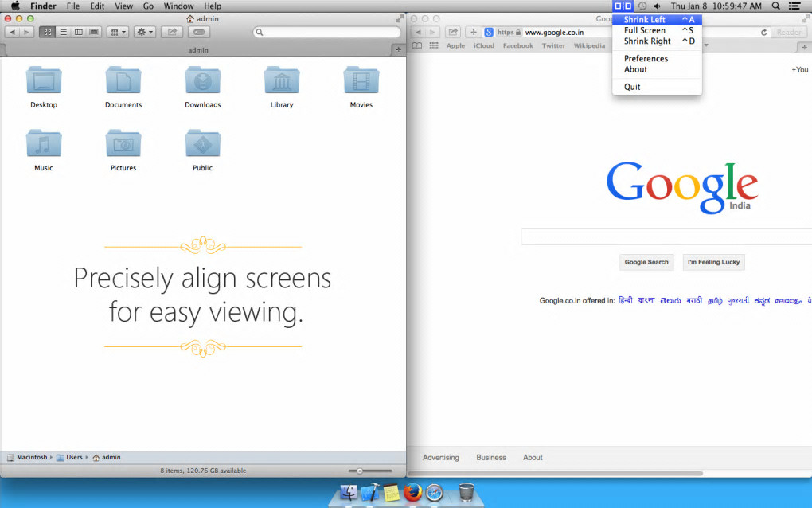This screenshot has height=508, width=812.
Task: Open Firefox from the Dock
Action: point(412,492)
